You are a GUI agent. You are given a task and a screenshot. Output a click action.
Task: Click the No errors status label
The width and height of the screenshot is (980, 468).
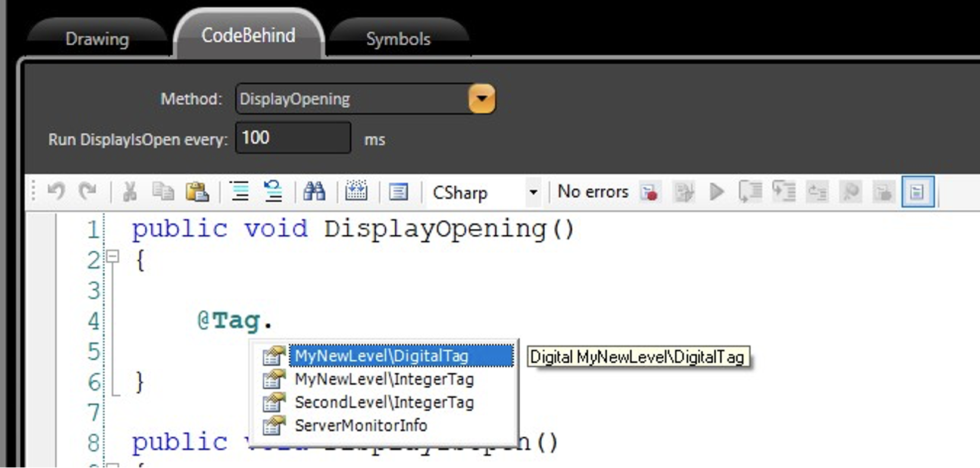click(592, 192)
